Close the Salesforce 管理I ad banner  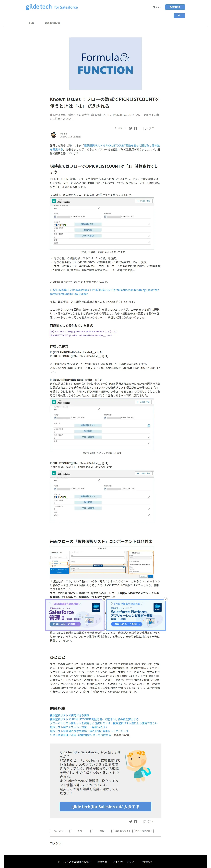click(x=104, y=599)
